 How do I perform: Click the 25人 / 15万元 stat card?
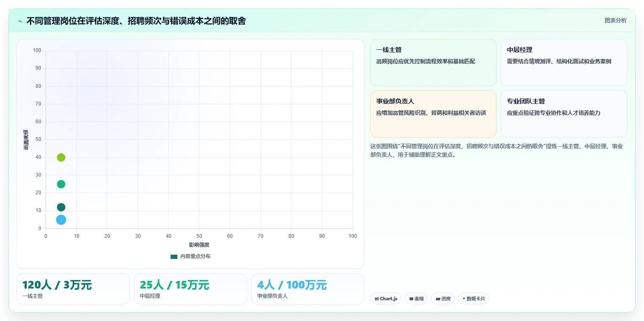(190, 289)
